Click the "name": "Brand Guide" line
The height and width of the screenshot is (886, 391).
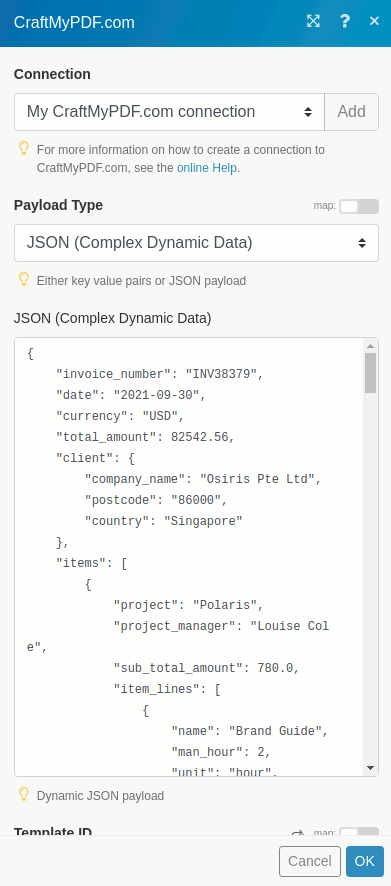(x=250, y=731)
